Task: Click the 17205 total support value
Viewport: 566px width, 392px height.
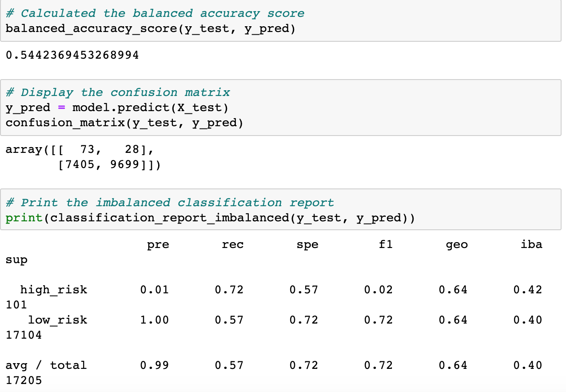Action: (x=24, y=380)
